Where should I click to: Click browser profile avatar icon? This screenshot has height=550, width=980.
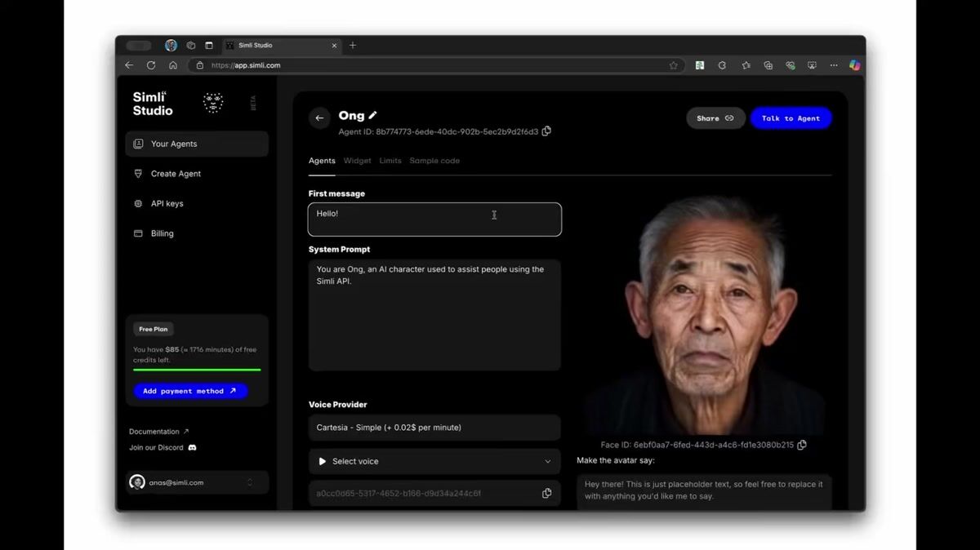click(171, 46)
